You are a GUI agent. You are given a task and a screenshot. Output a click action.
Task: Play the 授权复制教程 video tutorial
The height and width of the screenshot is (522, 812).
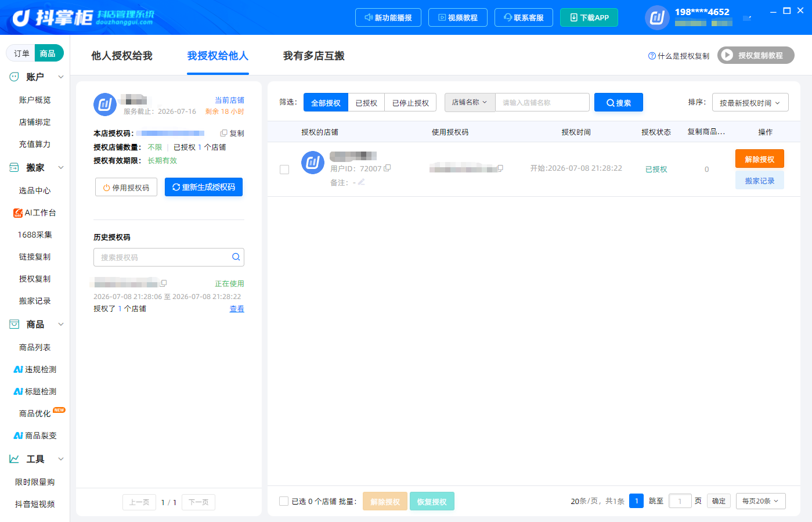click(x=756, y=55)
